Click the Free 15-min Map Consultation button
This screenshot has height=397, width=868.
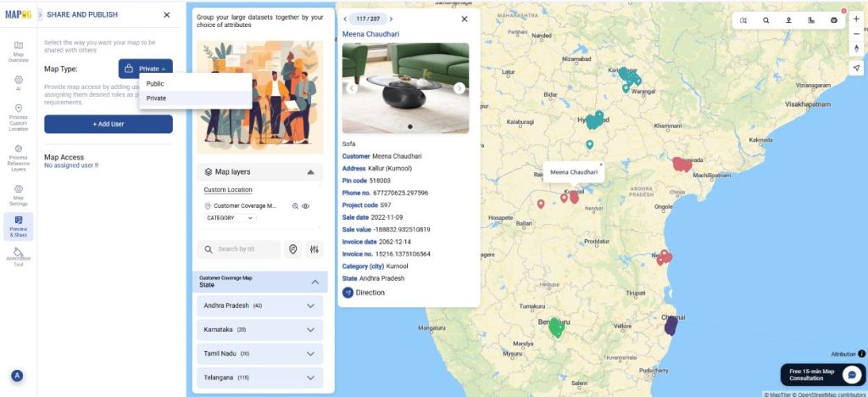tap(822, 375)
